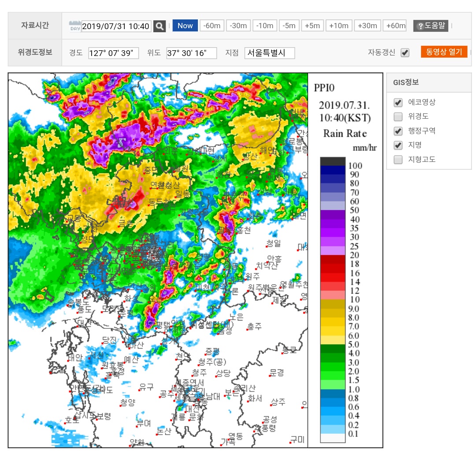Step back 60 minutes
The width and height of the screenshot is (476, 451).
212,26
